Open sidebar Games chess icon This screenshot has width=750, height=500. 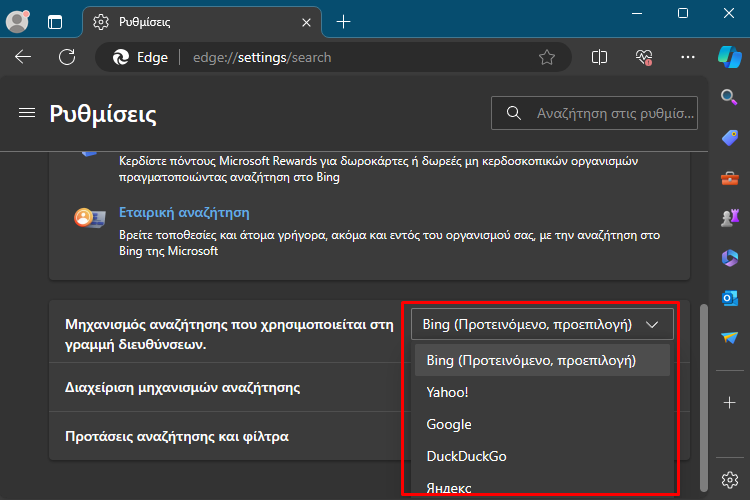[x=730, y=218]
